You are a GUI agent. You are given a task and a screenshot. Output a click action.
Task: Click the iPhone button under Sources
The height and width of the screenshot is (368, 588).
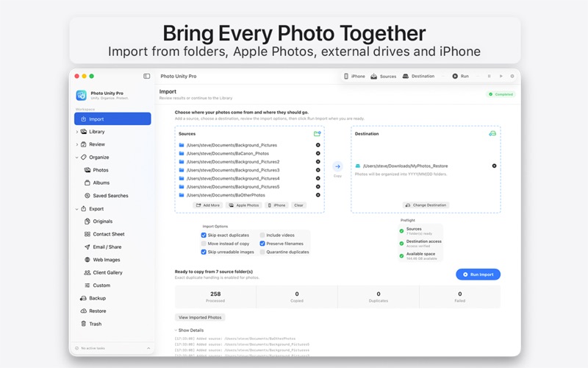(277, 205)
